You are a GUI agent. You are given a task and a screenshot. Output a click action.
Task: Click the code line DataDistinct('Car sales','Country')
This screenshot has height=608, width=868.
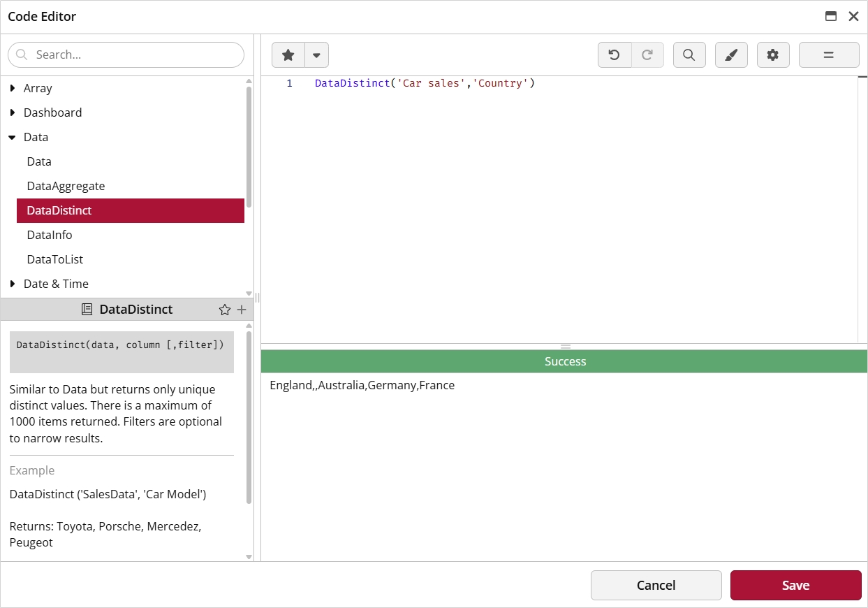[x=425, y=83]
